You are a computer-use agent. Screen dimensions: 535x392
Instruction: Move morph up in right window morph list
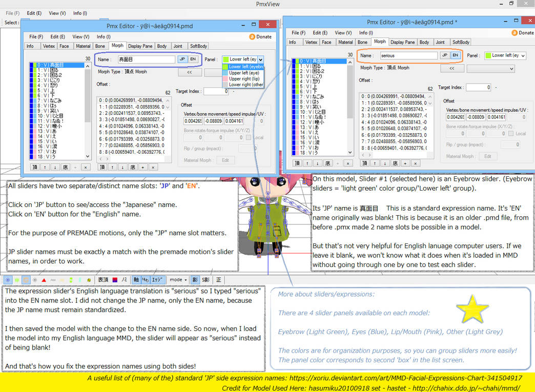point(307,163)
